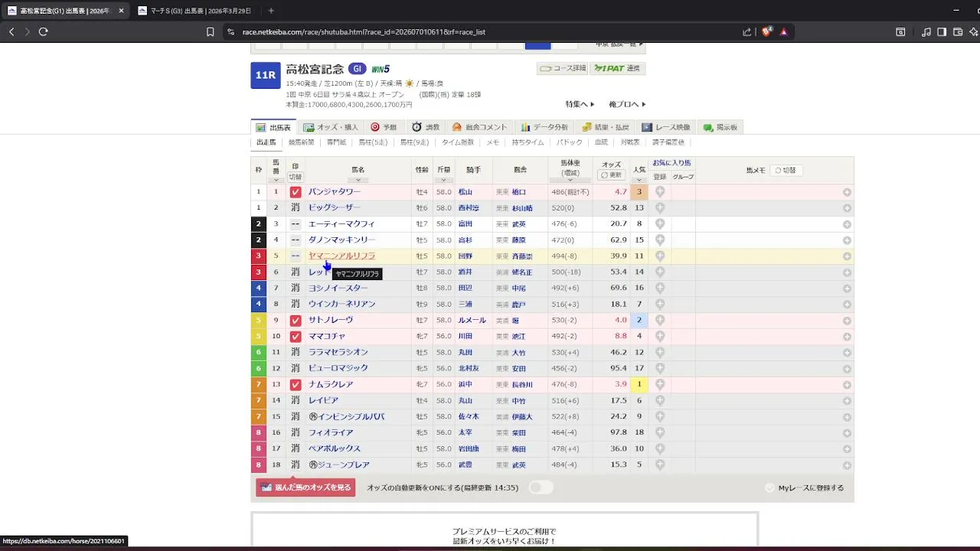The image size is (980, 551).
Task: Open the 結果・払戻 tab
Action: coord(606,127)
